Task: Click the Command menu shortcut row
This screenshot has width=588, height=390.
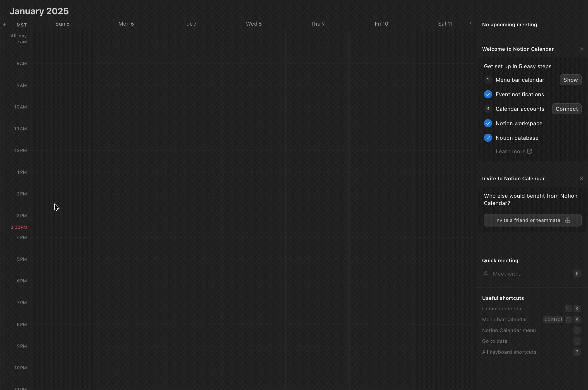Action: click(531, 309)
